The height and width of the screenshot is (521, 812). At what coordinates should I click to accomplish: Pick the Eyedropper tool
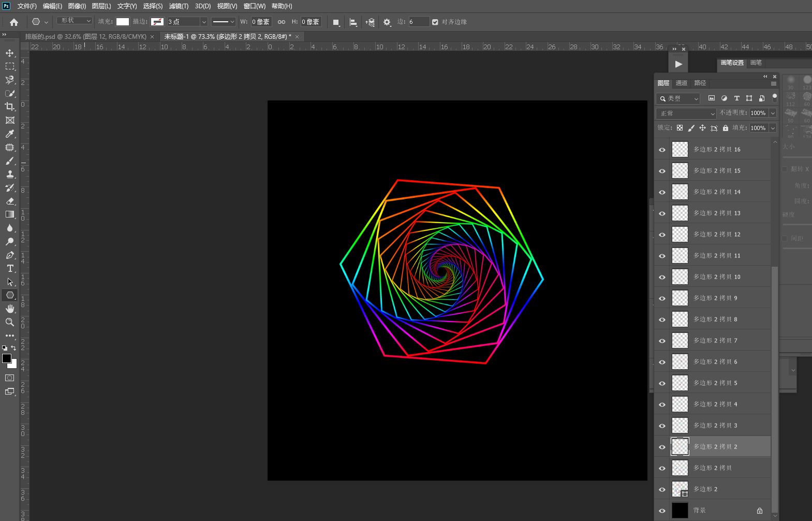(x=10, y=134)
